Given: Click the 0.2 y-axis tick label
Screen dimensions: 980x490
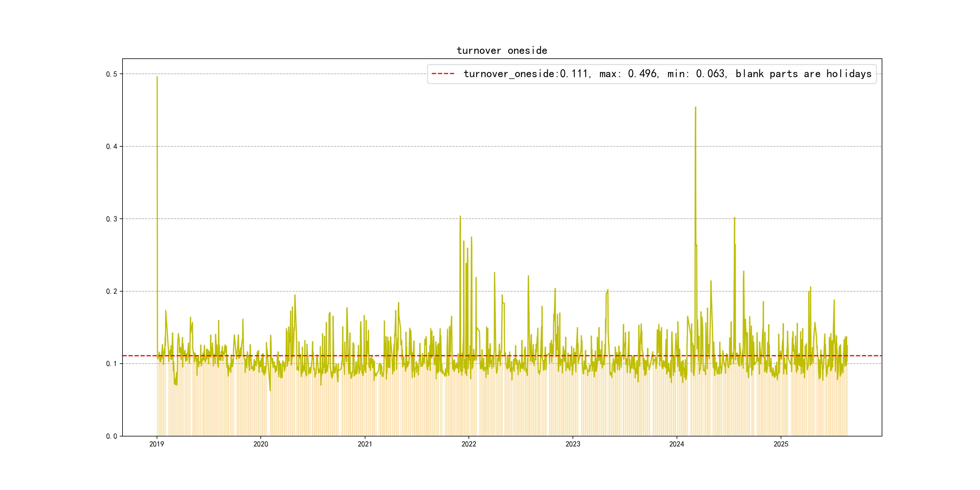Looking at the screenshot, I should (112, 291).
